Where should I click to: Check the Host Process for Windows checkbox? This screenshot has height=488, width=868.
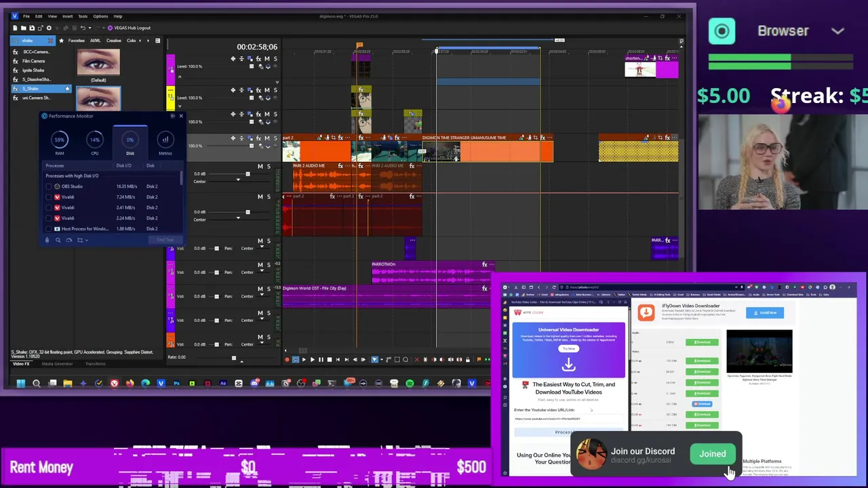(x=48, y=229)
